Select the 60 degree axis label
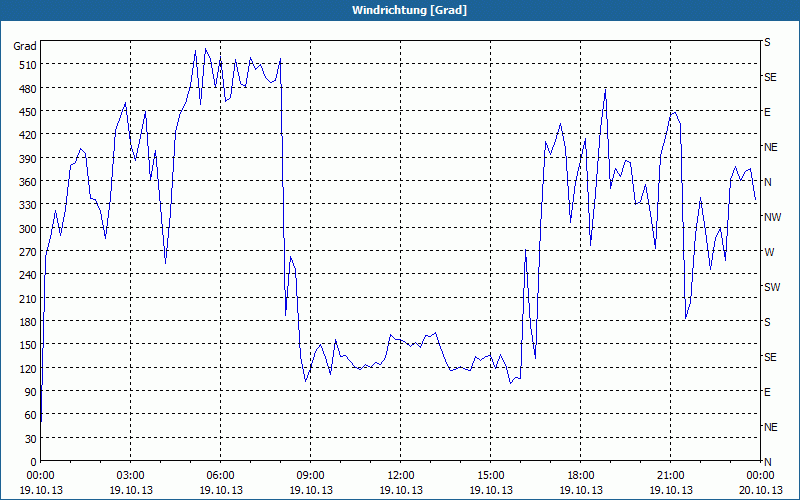The height and width of the screenshot is (500, 800). [30, 415]
